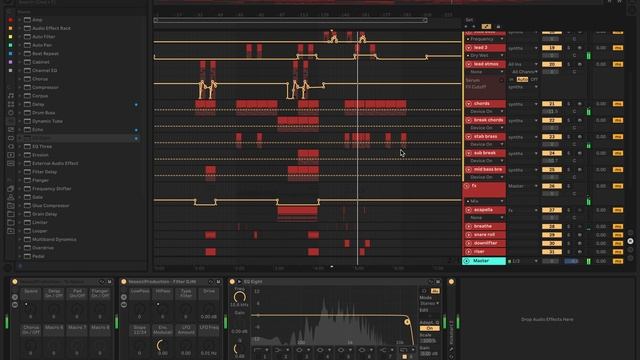Open the All Channels input channel dropdown

(523, 72)
